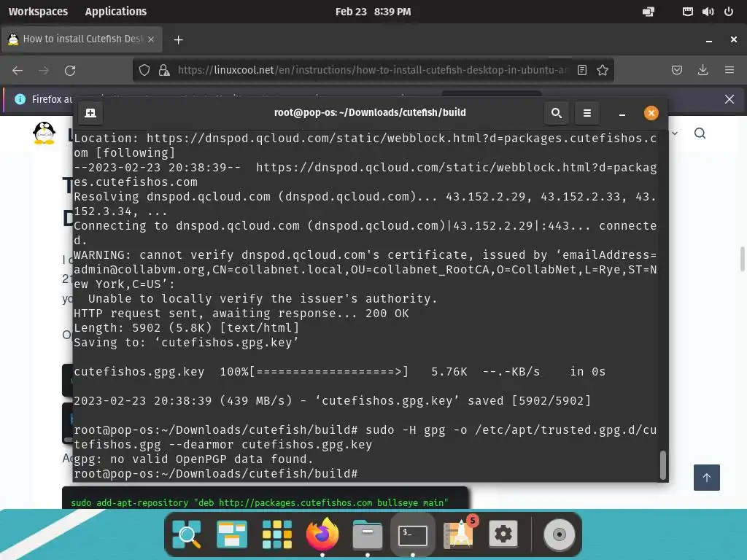Reload the Firefox page
The width and height of the screenshot is (747, 560).
pyautogui.click(x=70, y=71)
